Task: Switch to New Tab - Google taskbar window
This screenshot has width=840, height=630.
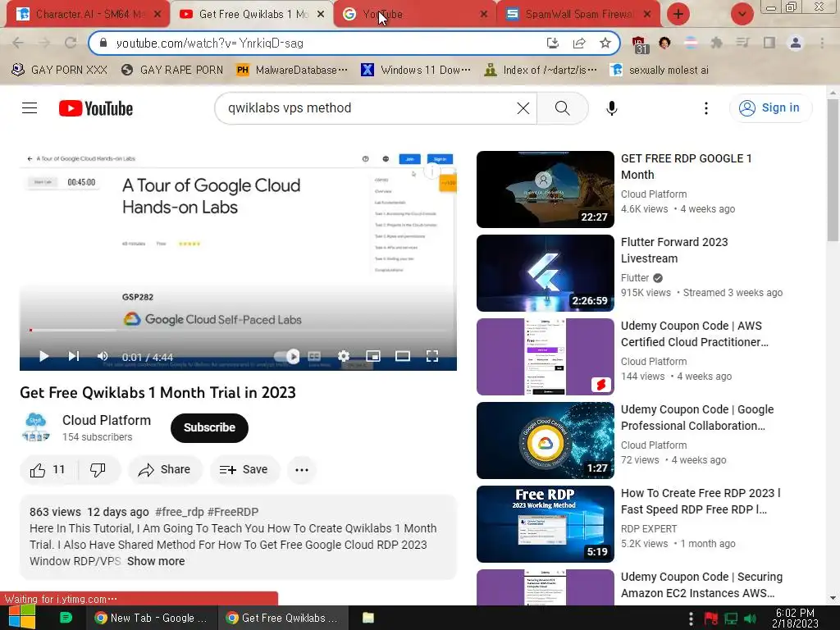Action: click(151, 618)
